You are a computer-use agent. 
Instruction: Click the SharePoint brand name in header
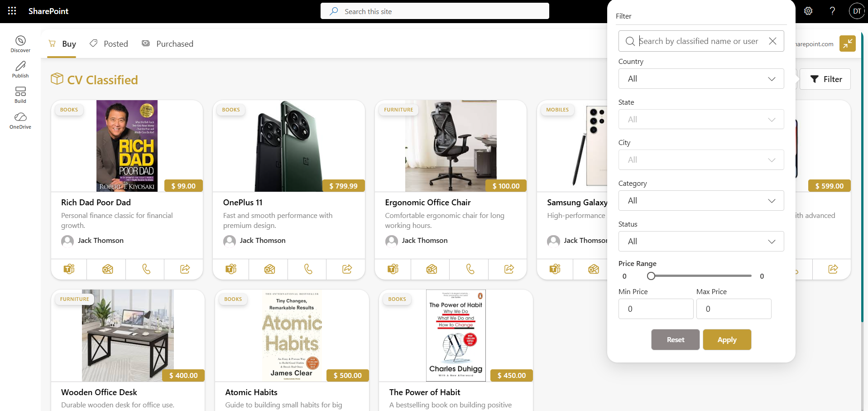point(48,11)
